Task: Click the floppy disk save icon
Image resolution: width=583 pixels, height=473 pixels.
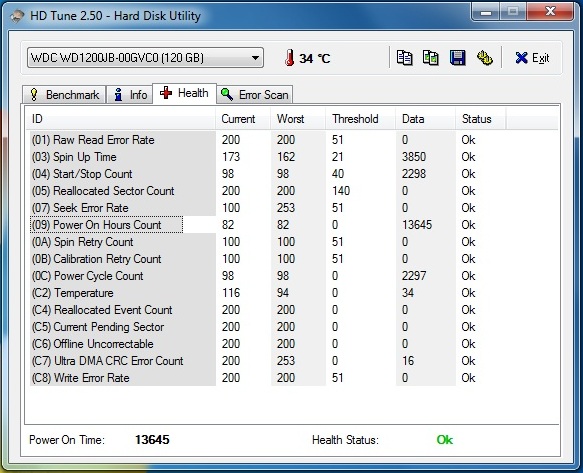Action: point(457,58)
